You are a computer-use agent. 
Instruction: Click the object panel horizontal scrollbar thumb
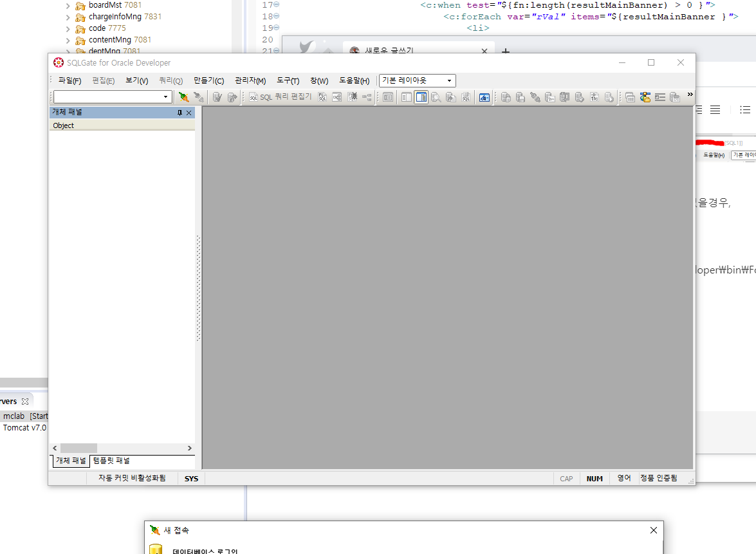click(x=78, y=448)
